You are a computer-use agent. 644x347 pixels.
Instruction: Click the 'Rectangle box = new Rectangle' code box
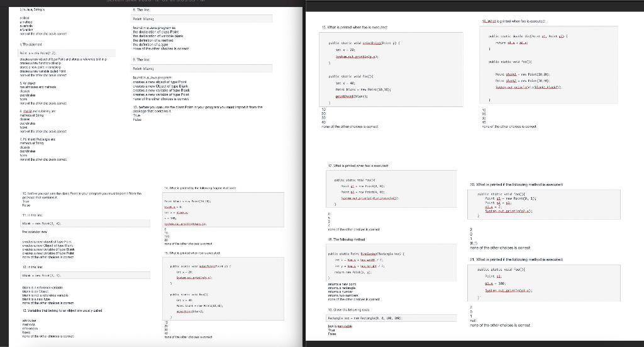point(391,318)
